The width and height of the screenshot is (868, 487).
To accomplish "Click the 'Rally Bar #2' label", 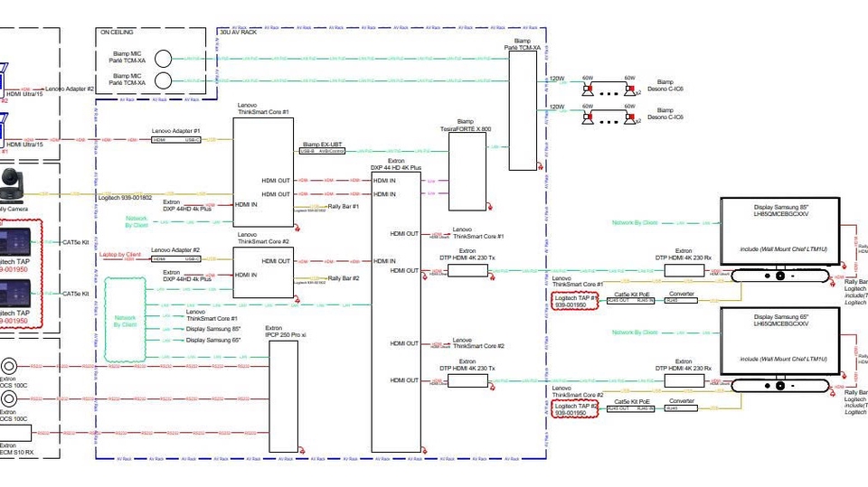I will 344,278.
